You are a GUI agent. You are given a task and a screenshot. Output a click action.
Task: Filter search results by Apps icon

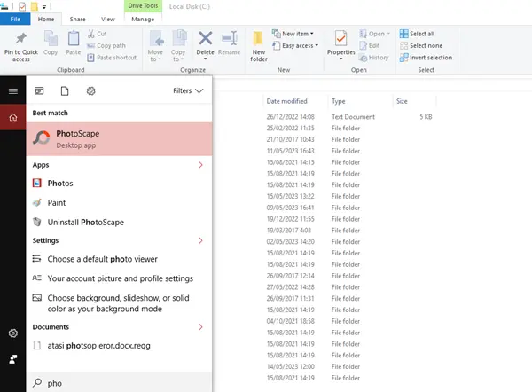point(39,90)
